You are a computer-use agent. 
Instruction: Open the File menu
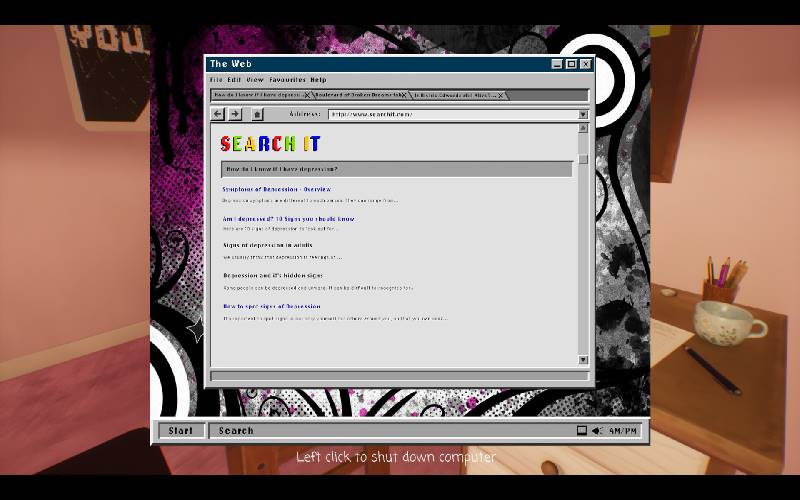(216, 79)
